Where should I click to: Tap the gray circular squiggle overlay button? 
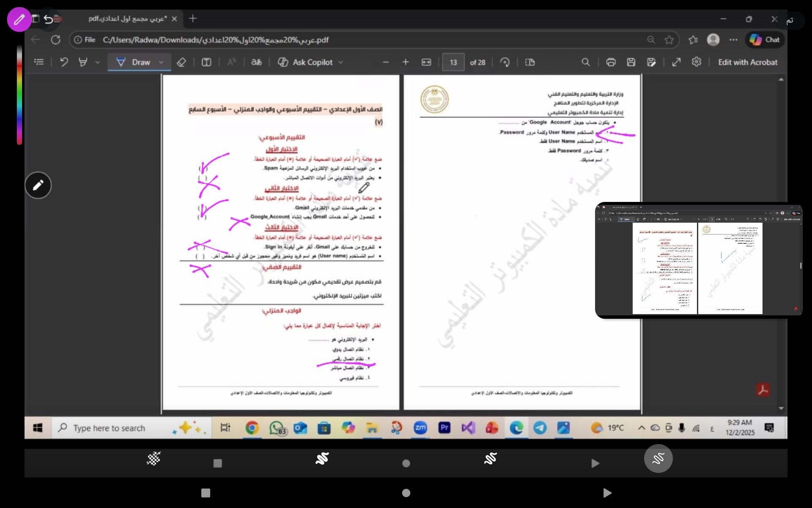point(658,458)
